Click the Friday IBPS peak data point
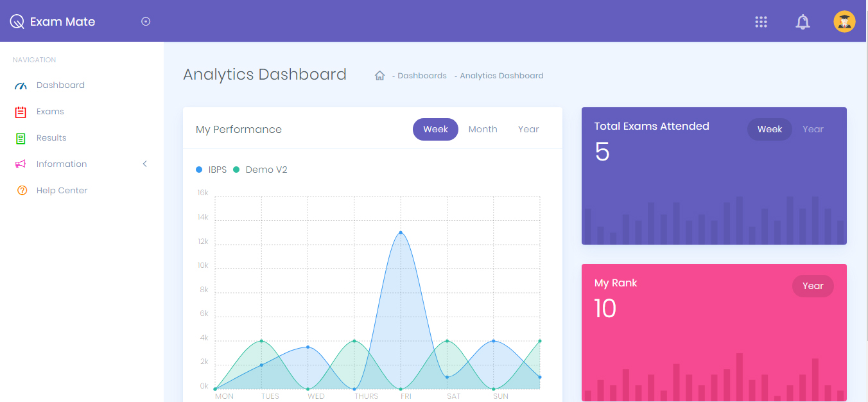Screen dimensions: 868x402 [401, 232]
